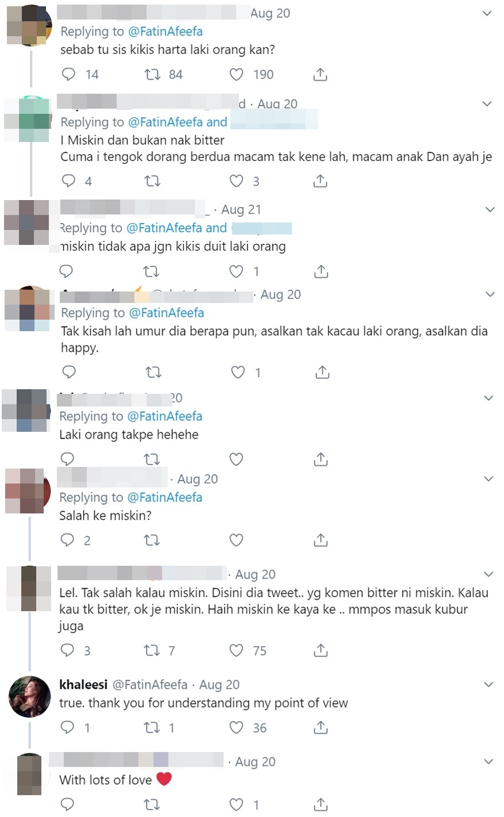Viewport: 504px width, 817px height.
Task: Retweet the 'miskin tidak apa jgn kikis' tweet
Action: [x=151, y=271]
